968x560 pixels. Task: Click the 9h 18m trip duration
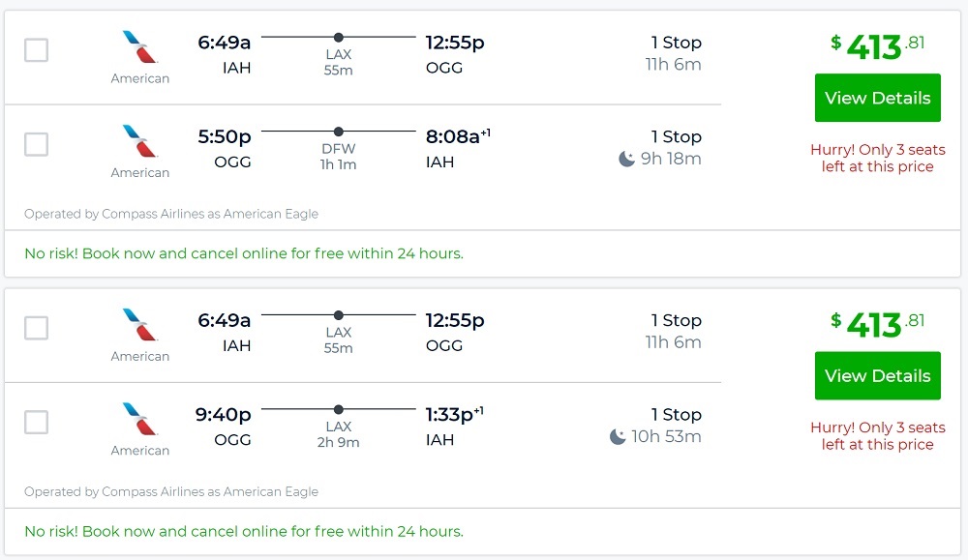pos(670,159)
